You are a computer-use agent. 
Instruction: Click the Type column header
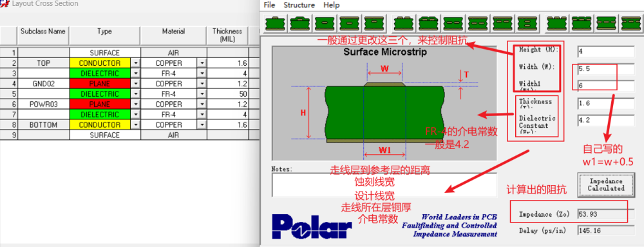[105, 36]
